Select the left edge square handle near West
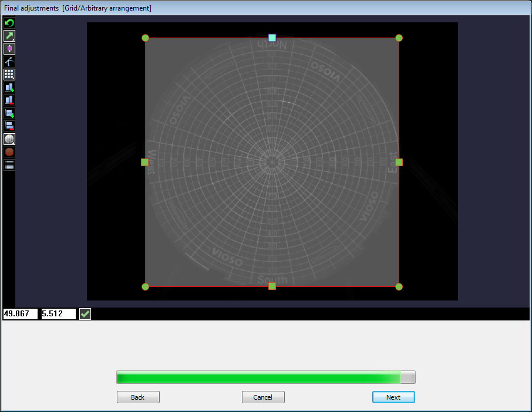532x412 pixels. pos(144,163)
